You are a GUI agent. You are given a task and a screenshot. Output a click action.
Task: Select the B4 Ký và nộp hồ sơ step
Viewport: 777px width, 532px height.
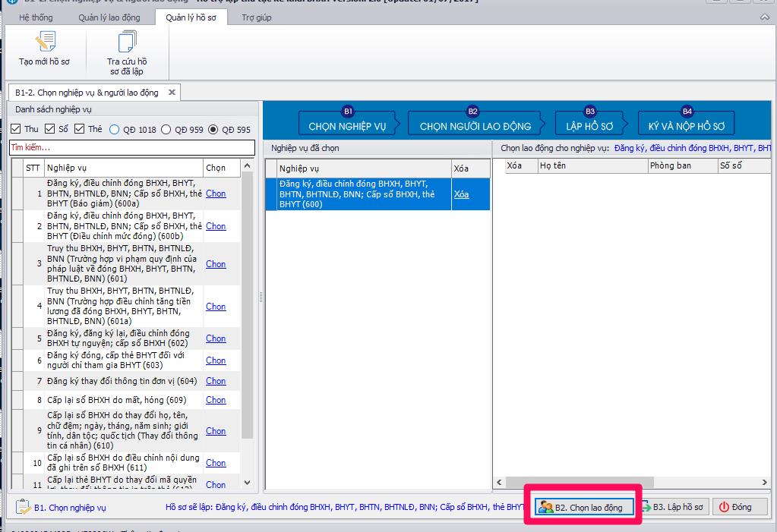click(x=686, y=121)
